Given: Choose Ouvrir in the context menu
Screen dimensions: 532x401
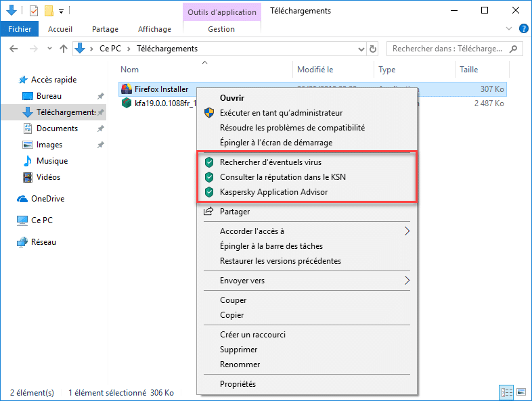Looking at the screenshot, I should click(x=232, y=98).
